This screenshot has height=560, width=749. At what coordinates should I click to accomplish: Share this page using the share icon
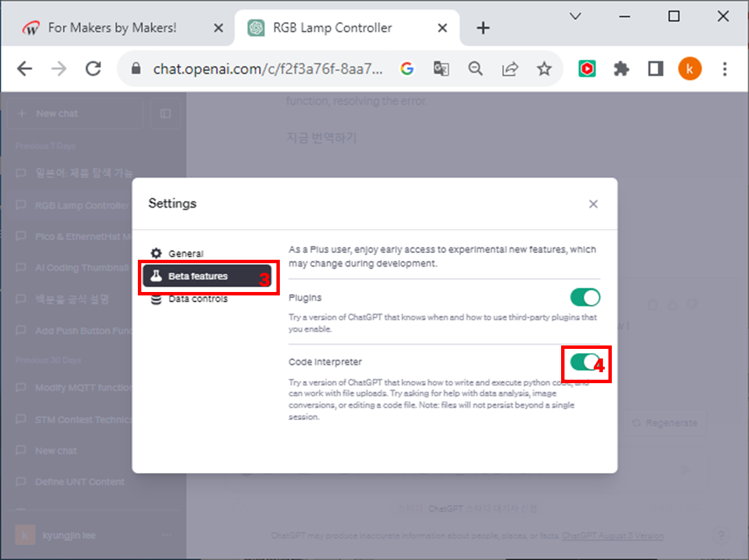[x=510, y=69]
